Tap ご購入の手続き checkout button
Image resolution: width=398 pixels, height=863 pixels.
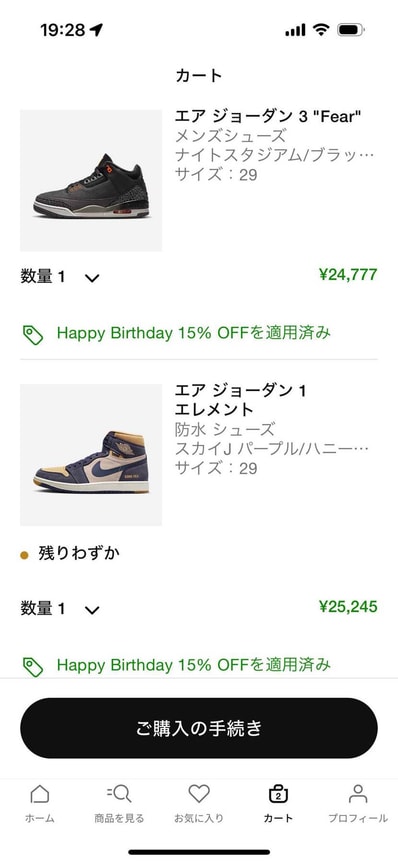199,728
